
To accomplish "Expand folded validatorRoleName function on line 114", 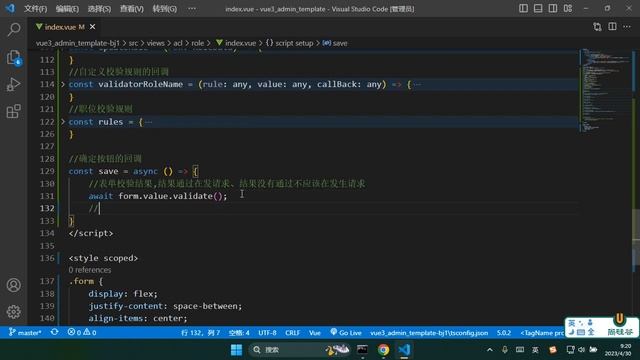I will tap(63, 84).
